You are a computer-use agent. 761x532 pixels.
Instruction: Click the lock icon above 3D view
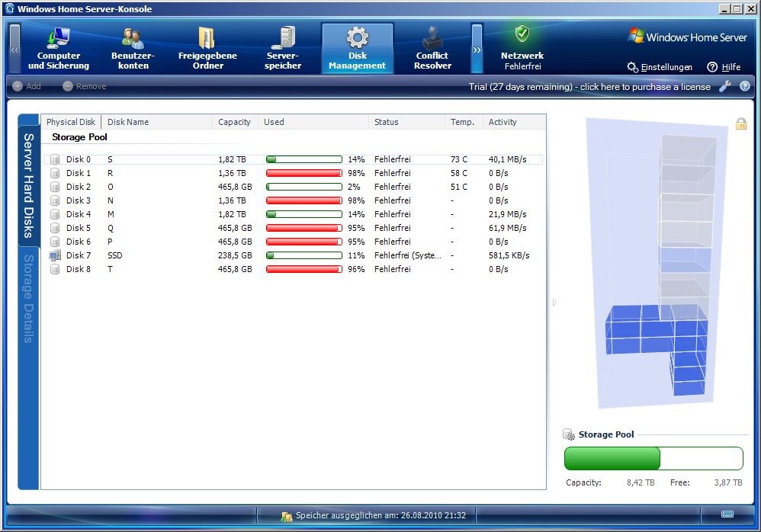741,123
